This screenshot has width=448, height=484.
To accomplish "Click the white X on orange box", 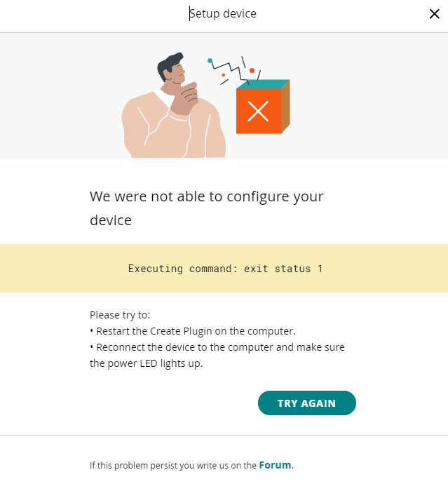I will click(258, 111).
